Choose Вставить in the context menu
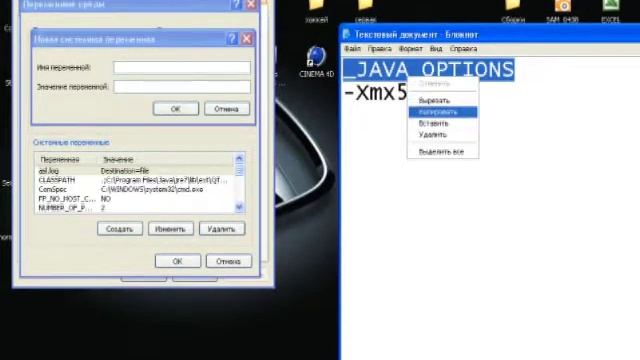Screen dimensions: 640x360 tap(443, 123)
